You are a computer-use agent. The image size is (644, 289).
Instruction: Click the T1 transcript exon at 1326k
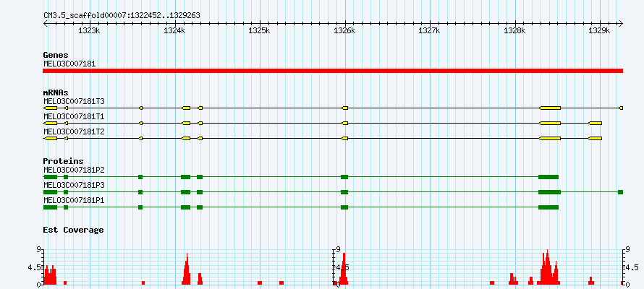pos(345,123)
